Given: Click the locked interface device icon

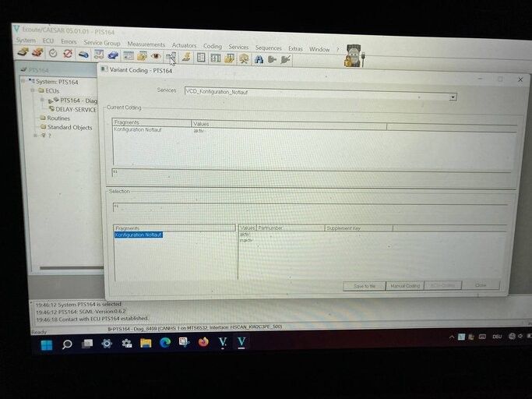Looking at the screenshot, I should 354,55.
